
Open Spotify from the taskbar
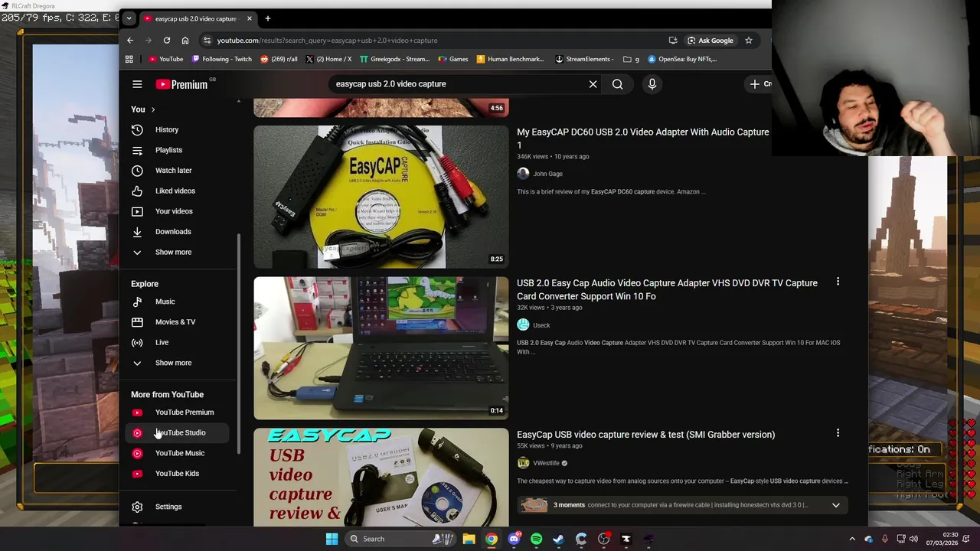coord(536,539)
